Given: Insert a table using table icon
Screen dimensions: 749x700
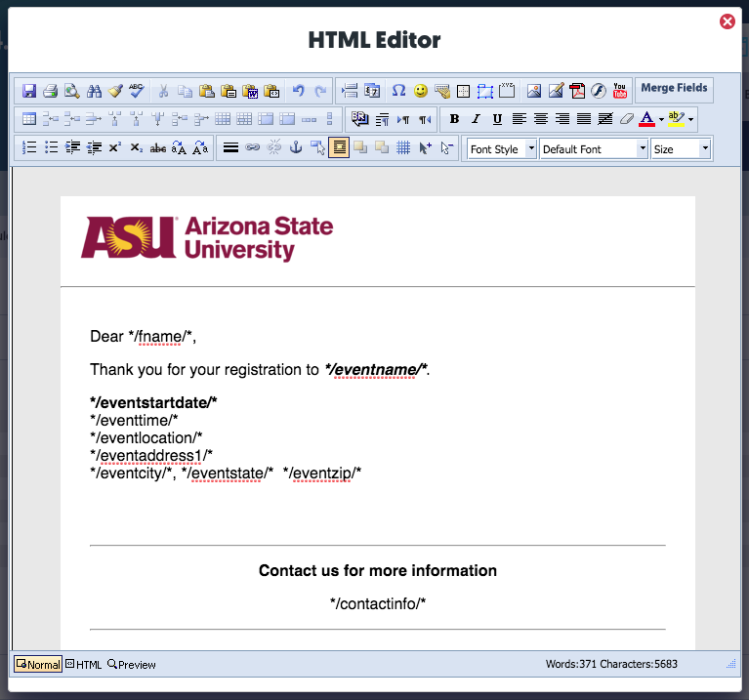Looking at the screenshot, I should point(29,119).
